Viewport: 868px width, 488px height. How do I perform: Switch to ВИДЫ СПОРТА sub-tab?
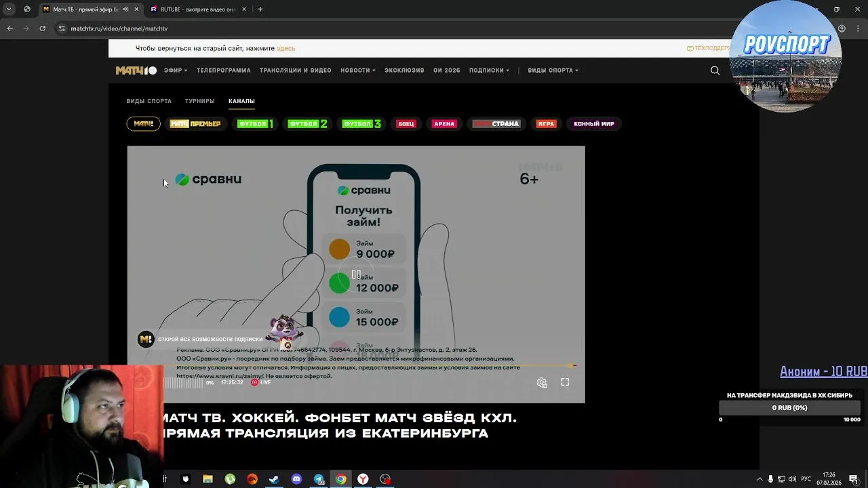[x=149, y=101]
